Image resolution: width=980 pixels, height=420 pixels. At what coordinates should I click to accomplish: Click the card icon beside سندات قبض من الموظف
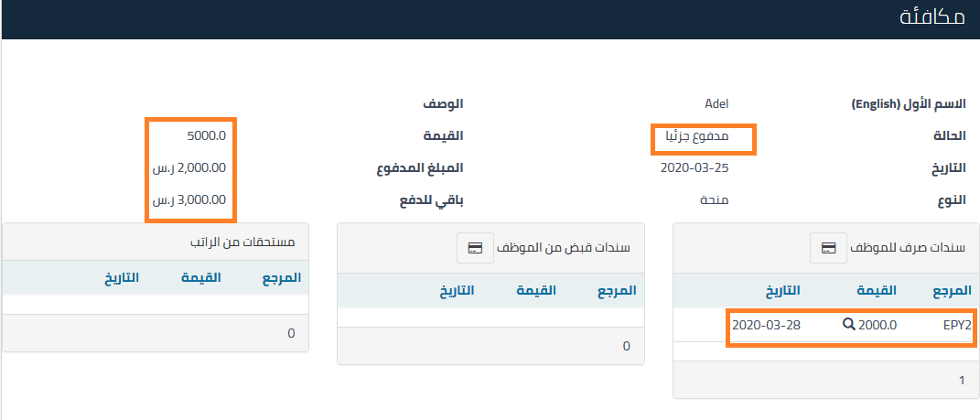475,248
